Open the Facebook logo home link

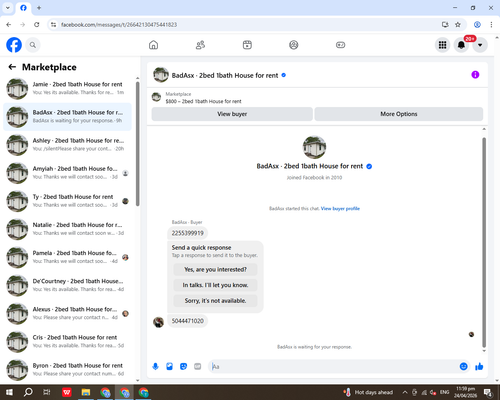point(14,45)
